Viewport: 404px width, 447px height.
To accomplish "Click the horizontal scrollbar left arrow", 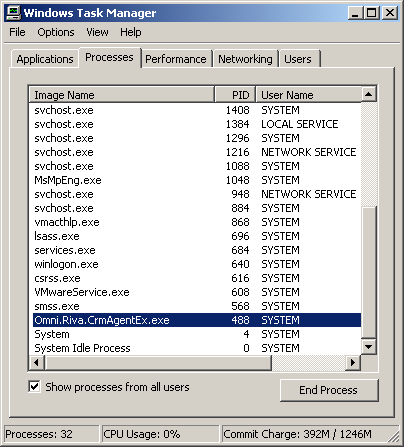I will click(x=36, y=362).
